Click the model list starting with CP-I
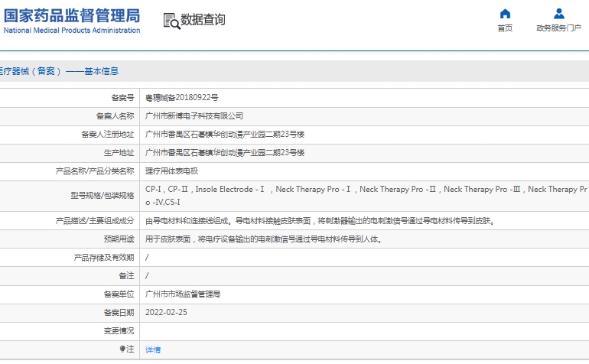589x364 pixels. [366, 196]
